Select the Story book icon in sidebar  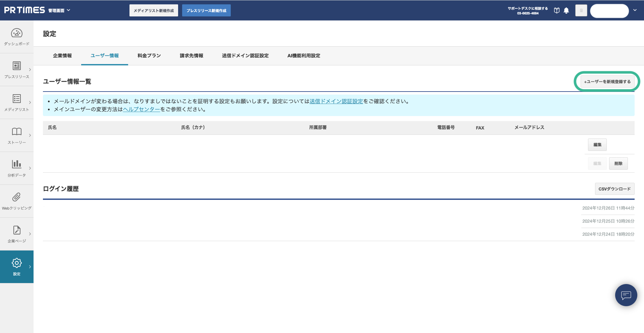coord(17,131)
